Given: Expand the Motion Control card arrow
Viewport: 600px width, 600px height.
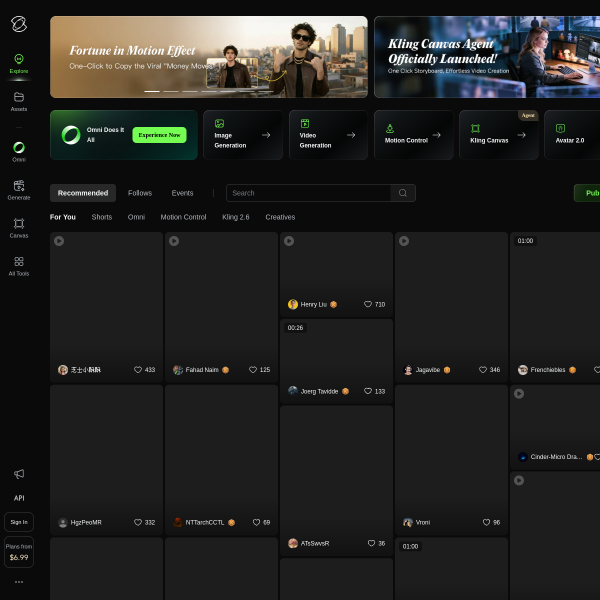Looking at the screenshot, I should click(437, 135).
